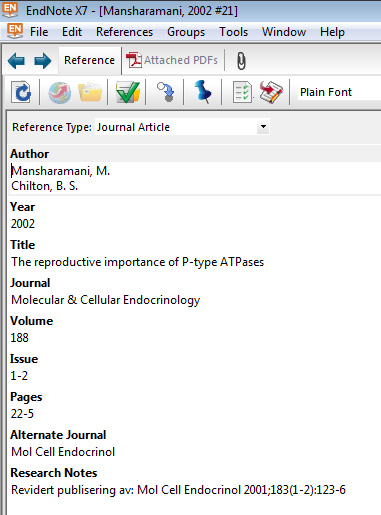Go to previous reference with left arrow
Viewport: 381px width, 515px height.
point(16,61)
